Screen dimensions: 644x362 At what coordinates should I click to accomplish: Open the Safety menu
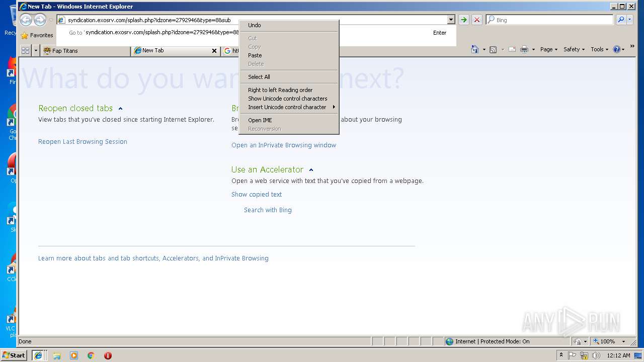coord(574,49)
